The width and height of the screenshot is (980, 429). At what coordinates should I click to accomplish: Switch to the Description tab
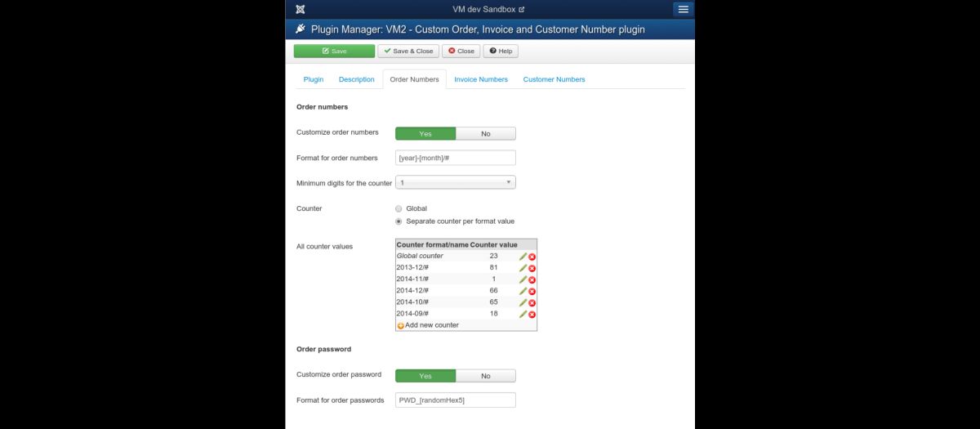[357, 79]
